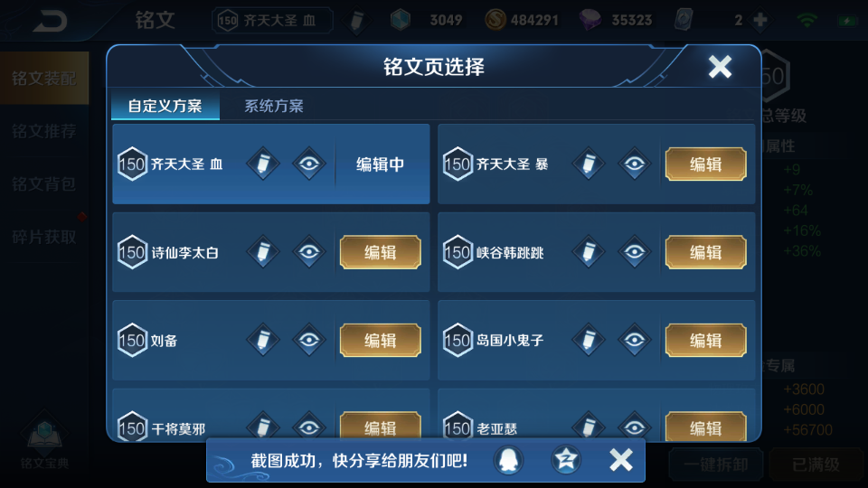Screen dimensions: 868x488
Task: Share screenshot via the Qzone star icon
Action: click(x=566, y=460)
